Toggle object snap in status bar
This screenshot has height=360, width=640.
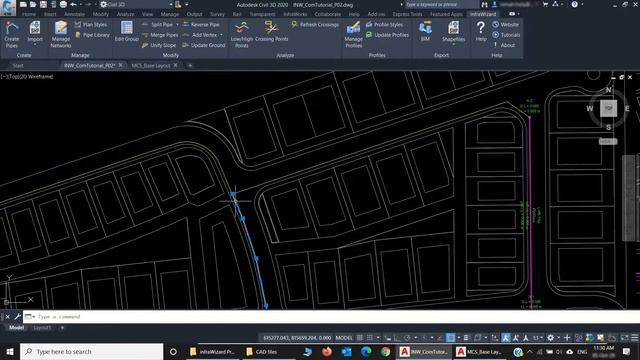(450, 338)
